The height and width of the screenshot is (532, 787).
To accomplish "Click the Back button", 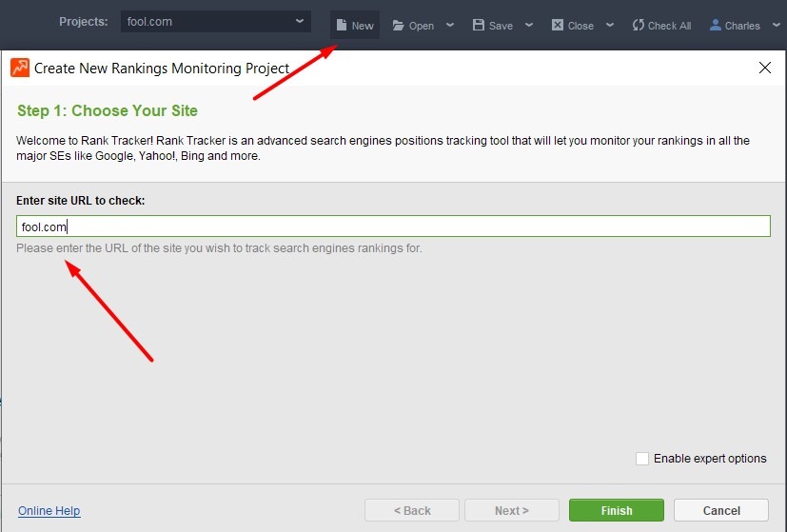I will tap(412, 510).
